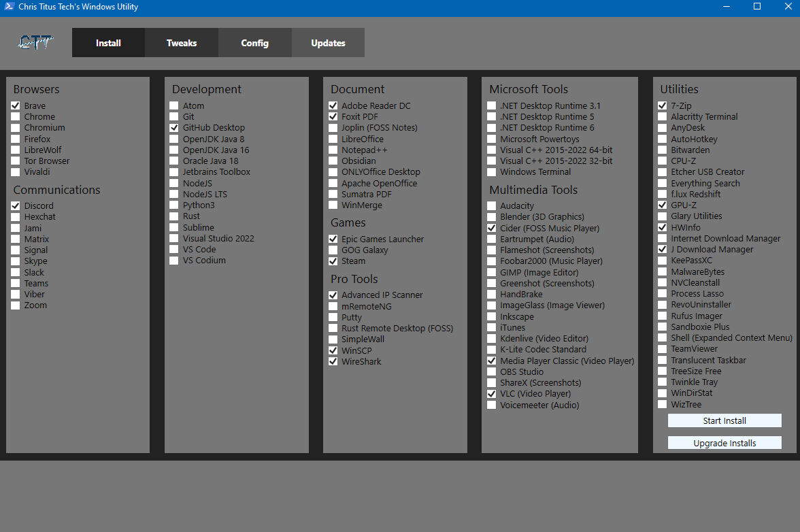The height and width of the screenshot is (532, 800).
Task: Uncheck the Brave browser checkbox
Action: pos(15,105)
